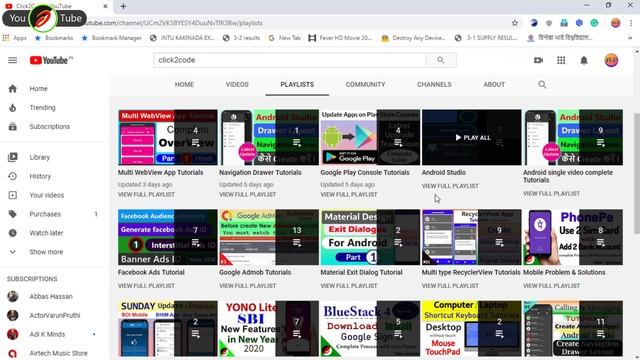
Task: Switch to the HOME channel tab
Action: point(184,84)
